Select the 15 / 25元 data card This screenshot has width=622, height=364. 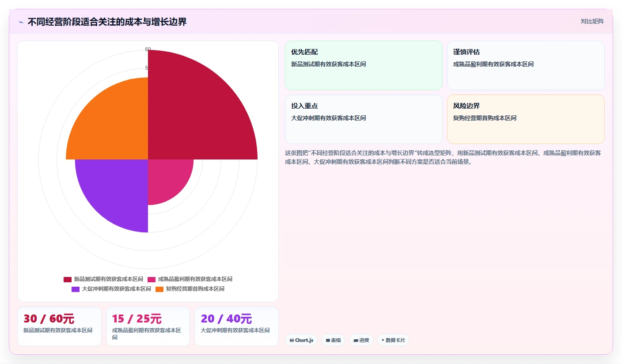[x=148, y=326]
